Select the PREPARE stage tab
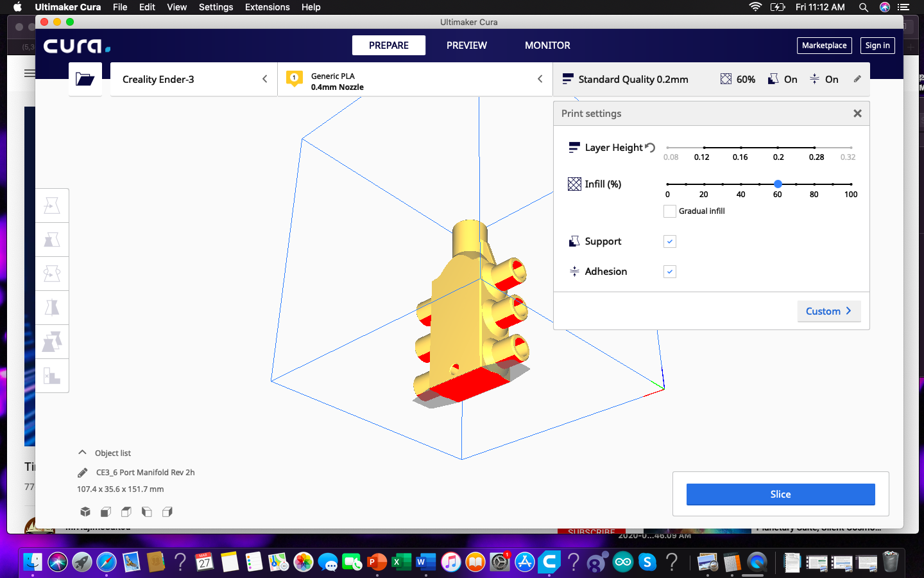 pos(389,46)
